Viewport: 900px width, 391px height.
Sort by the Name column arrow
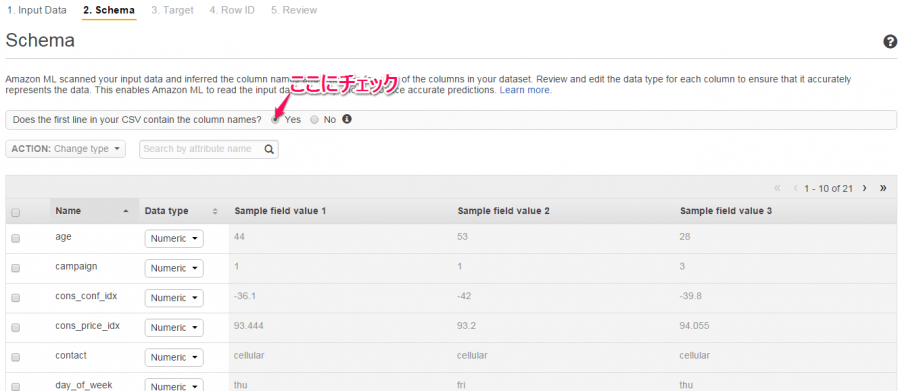(126, 211)
